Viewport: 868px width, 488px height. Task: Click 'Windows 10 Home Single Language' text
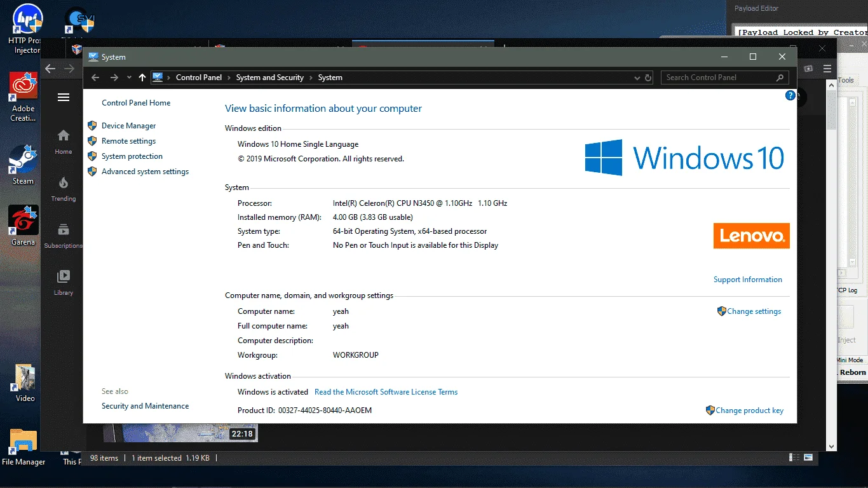[x=298, y=144]
